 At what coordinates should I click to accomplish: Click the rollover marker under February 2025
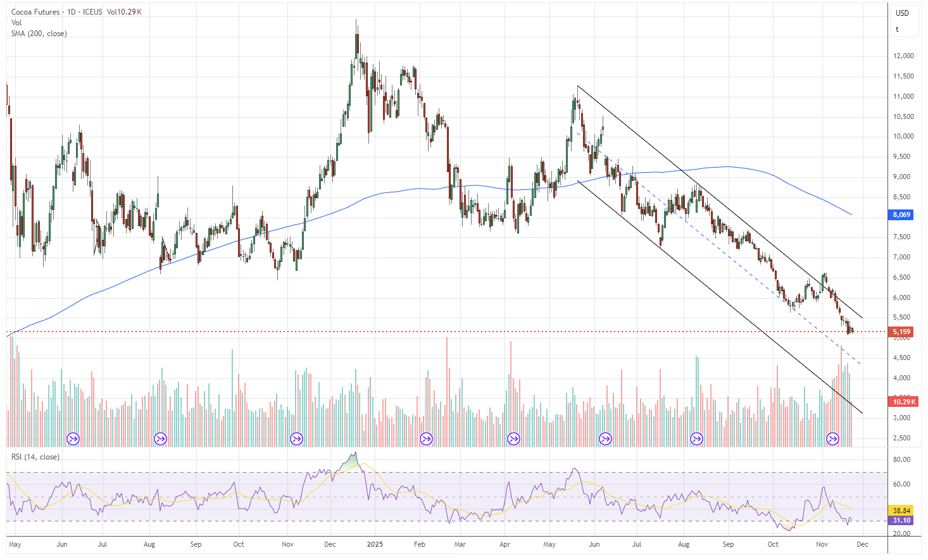[x=425, y=437]
